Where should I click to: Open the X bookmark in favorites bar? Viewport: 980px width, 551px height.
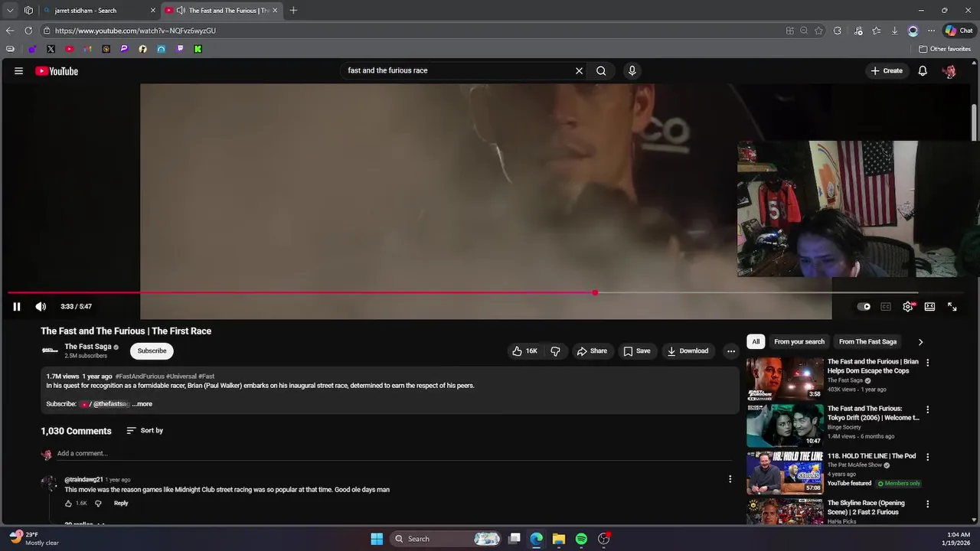51,49
